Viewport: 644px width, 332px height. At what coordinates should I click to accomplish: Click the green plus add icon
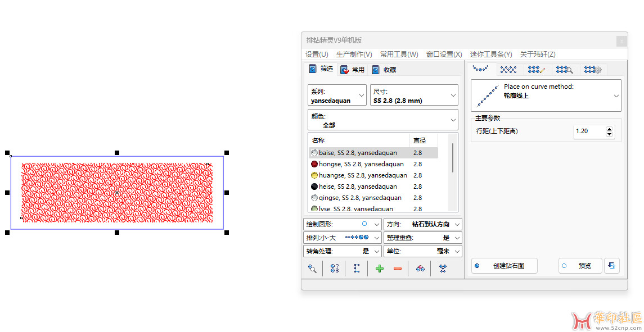(x=380, y=269)
